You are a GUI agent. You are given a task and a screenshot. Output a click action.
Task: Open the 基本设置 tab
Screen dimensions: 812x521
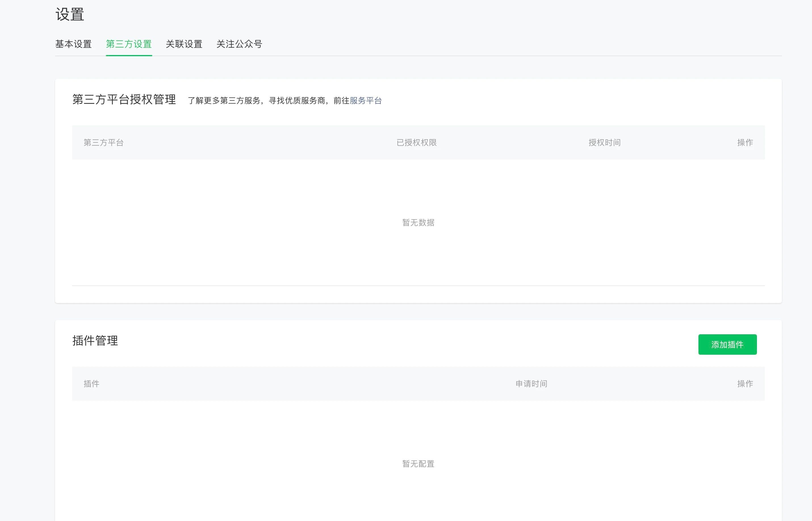pyautogui.click(x=74, y=44)
